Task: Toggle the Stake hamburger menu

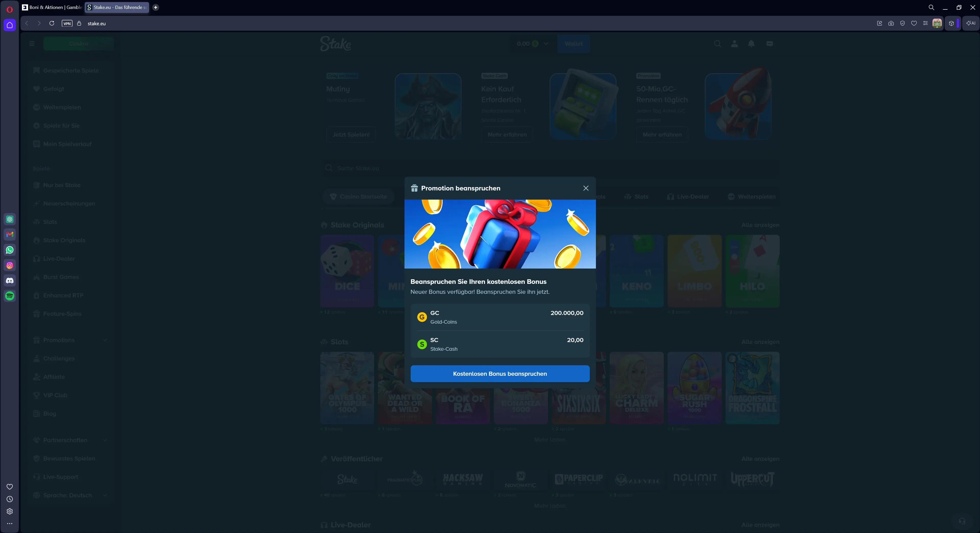Action: 32,44
